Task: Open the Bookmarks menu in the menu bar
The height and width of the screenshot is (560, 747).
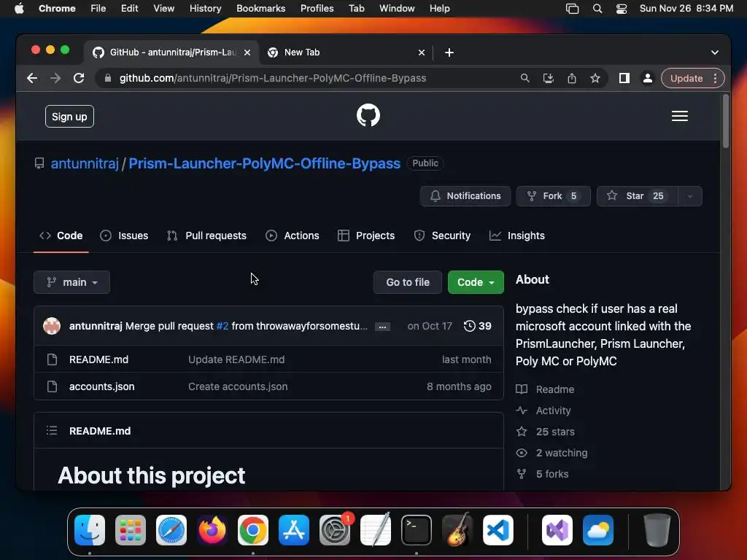Action: [260, 9]
